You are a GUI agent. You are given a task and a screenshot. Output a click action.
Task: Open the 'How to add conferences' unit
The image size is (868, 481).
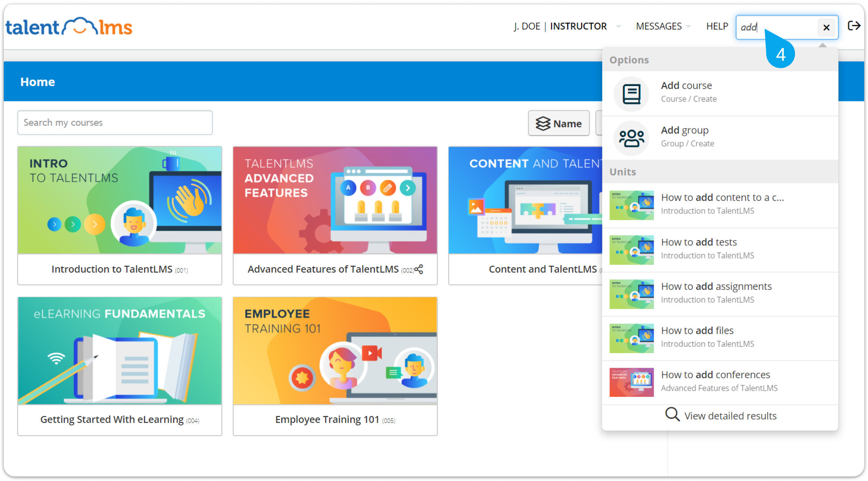720,382
